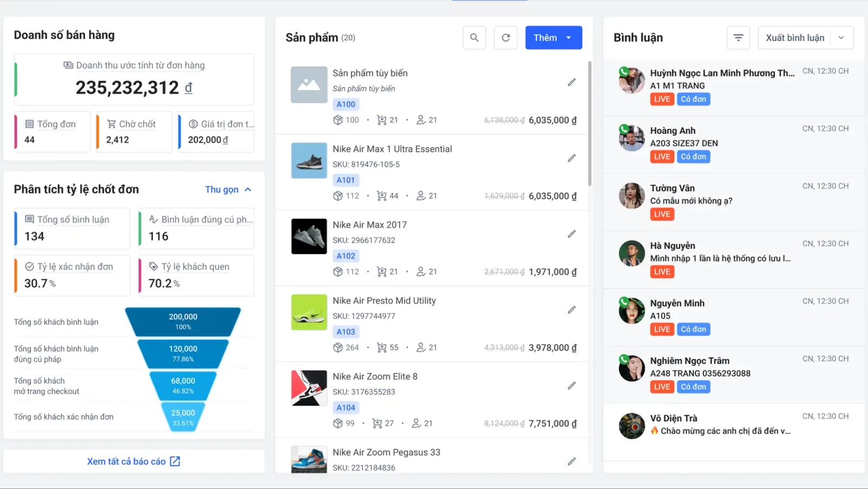
Task: Click customer icon on Nike Air Zoom Elite 8 row
Action: click(416, 423)
